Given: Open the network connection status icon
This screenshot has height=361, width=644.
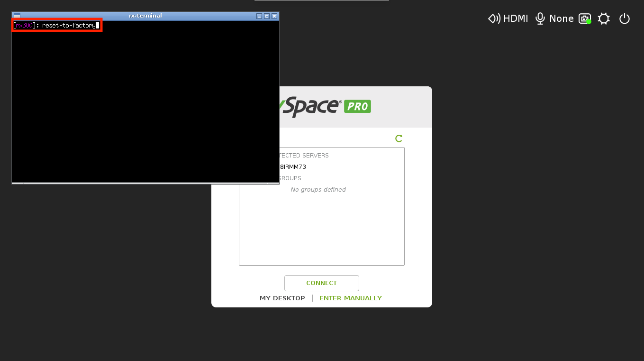Looking at the screenshot, I should 585,19.
